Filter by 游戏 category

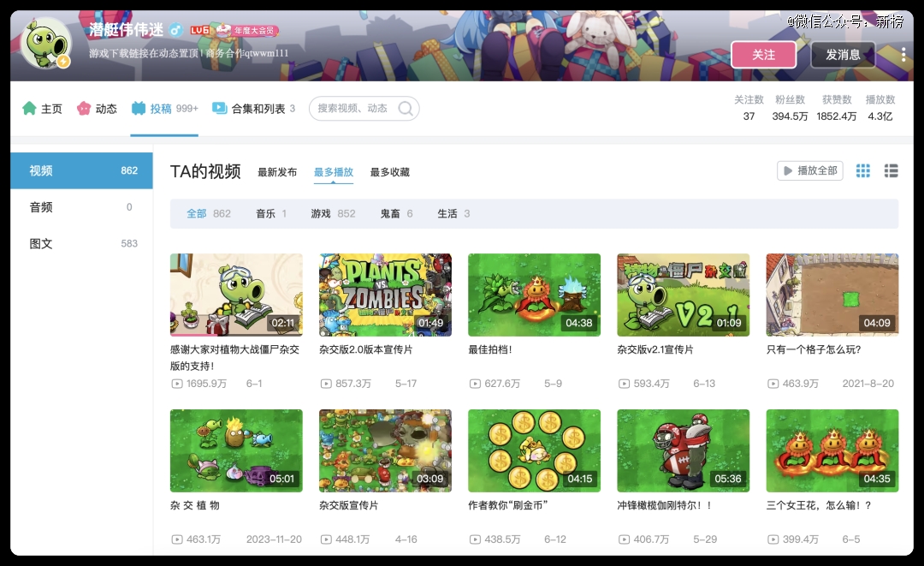click(333, 213)
